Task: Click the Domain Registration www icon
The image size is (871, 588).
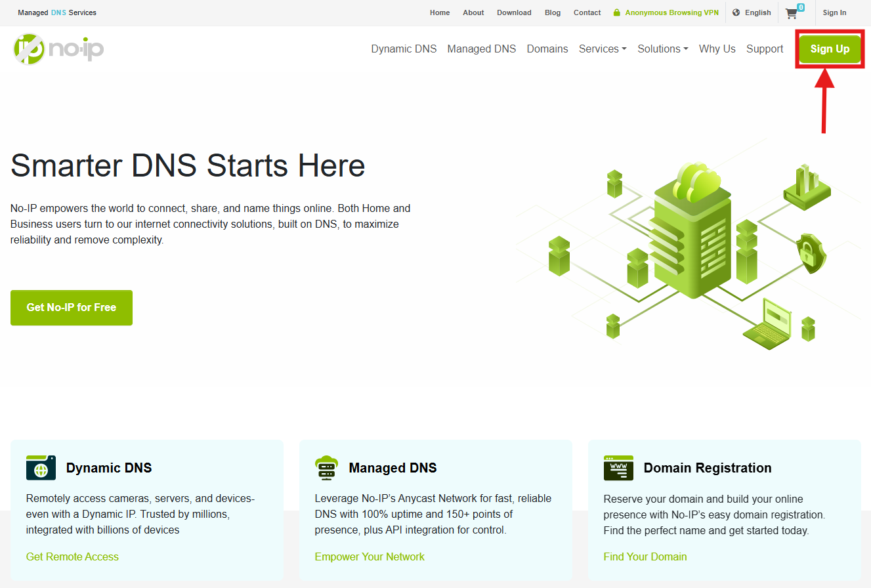Action: point(618,468)
